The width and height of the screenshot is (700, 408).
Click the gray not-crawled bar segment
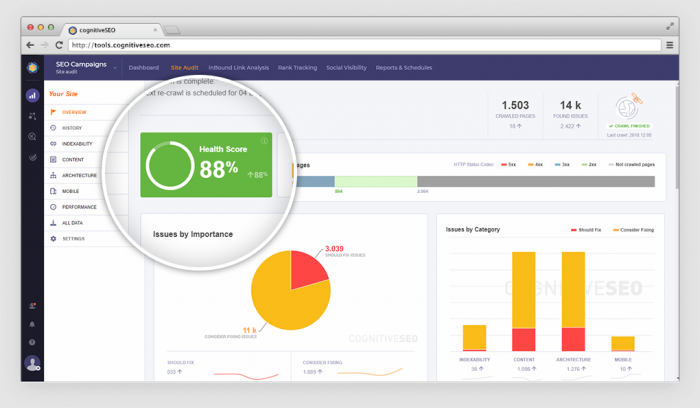536,181
